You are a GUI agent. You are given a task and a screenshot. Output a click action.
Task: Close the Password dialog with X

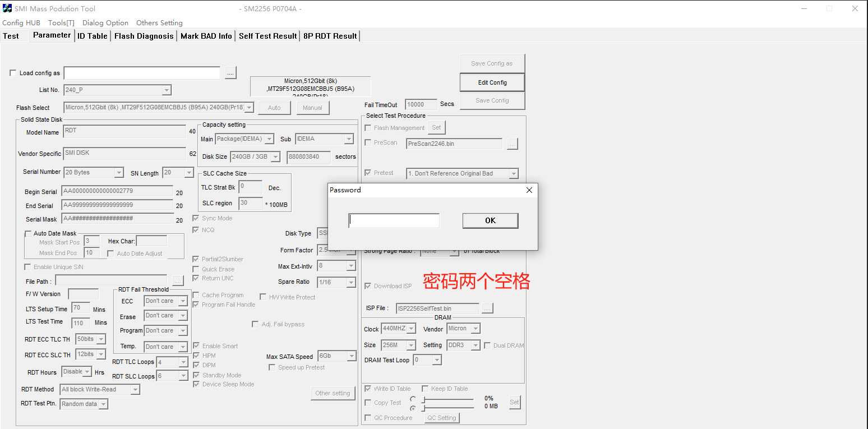point(529,190)
